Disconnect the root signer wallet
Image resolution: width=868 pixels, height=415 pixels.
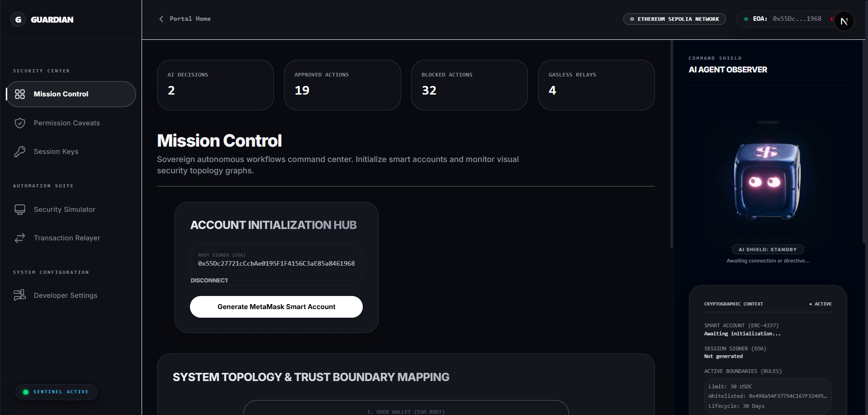point(209,281)
